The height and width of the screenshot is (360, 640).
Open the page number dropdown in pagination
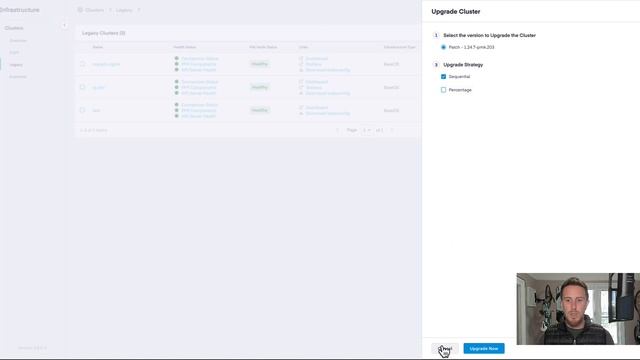[367, 130]
